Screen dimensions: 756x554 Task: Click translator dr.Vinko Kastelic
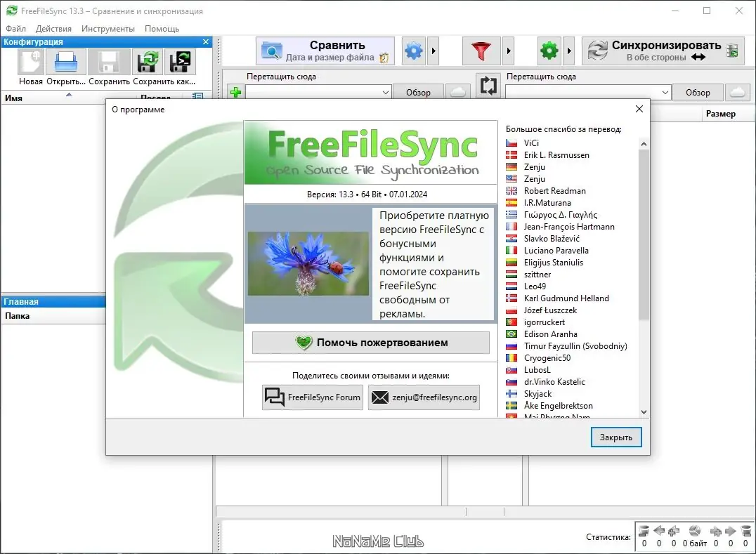pos(554,381)
